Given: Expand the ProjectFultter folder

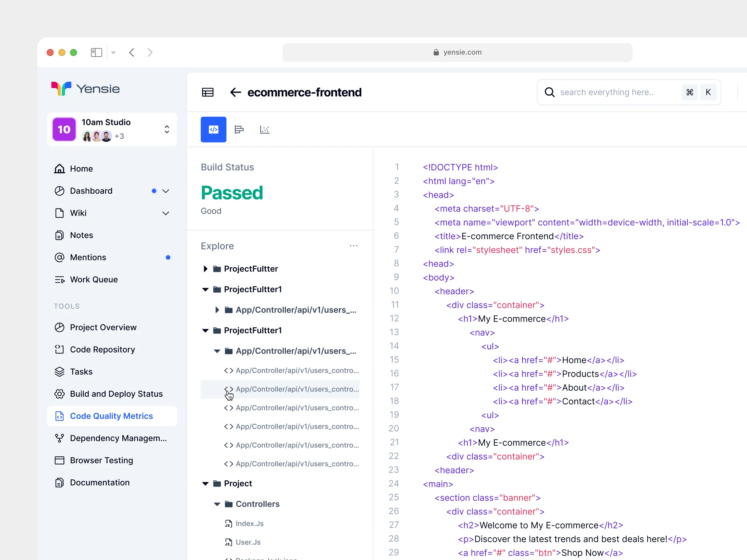Looking at the screenshot, I should click(205, 269).
